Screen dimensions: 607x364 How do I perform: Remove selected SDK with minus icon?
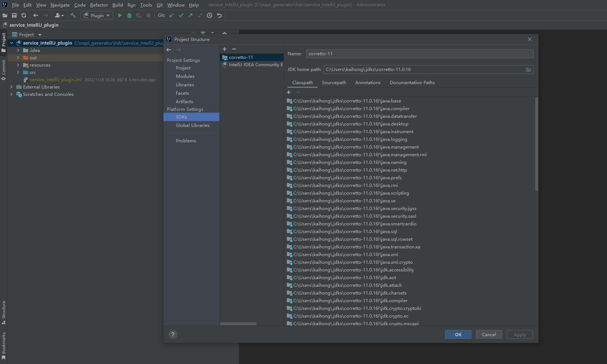coord(234,49)
